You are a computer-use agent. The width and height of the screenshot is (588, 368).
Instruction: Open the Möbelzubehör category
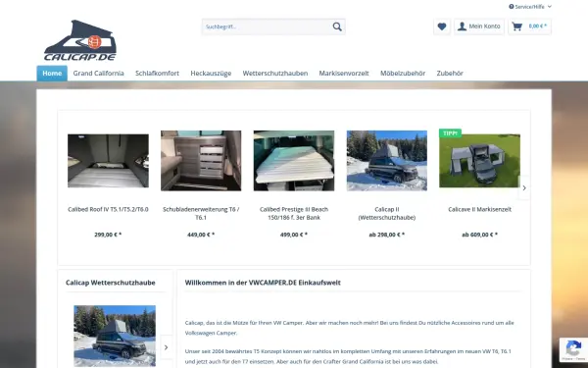click(x=403, y=74)
